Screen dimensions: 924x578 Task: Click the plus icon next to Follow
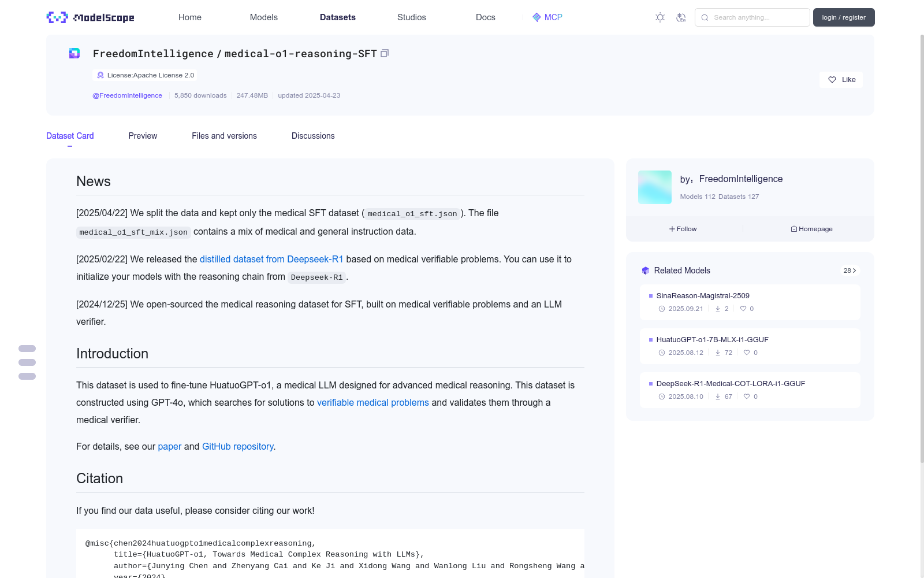coord(672,229)
